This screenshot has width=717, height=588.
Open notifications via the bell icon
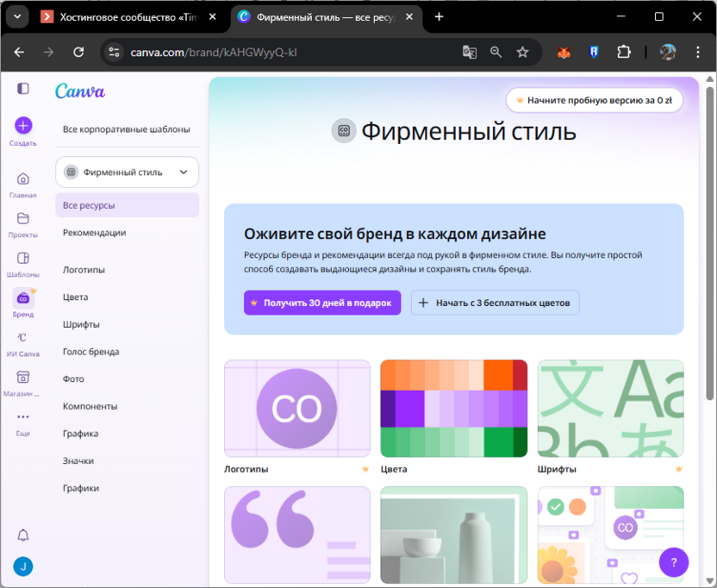[22, 535]
